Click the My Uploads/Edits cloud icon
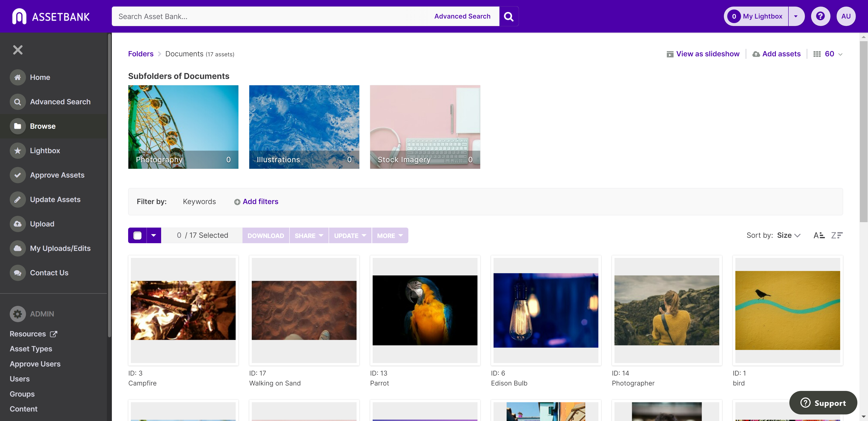868x421 pixels. click(x=18, y=249)
